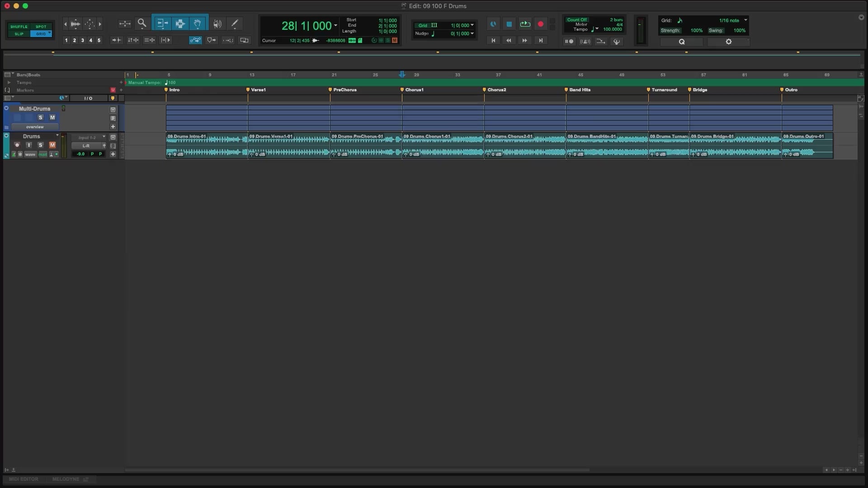868x488 pixels.
Task: Open the ruler view selector menu
Action: click(8, 75)
